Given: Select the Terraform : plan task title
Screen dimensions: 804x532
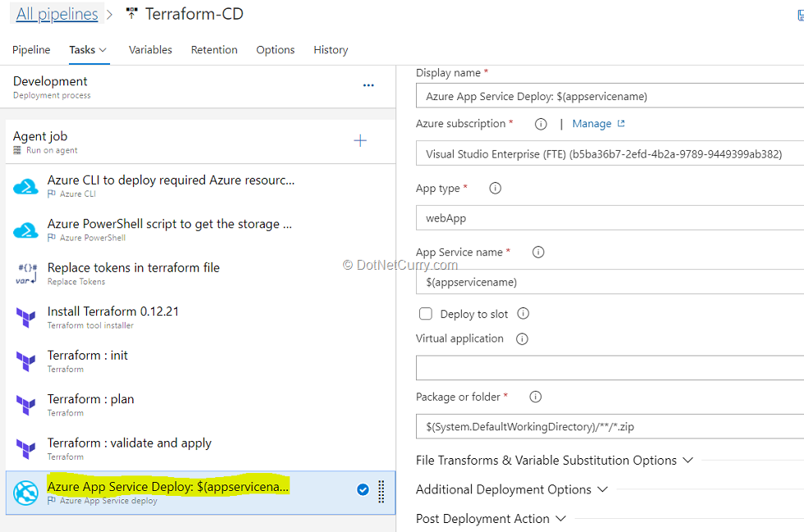Looking at the screenshot, I should pos(91,398).
